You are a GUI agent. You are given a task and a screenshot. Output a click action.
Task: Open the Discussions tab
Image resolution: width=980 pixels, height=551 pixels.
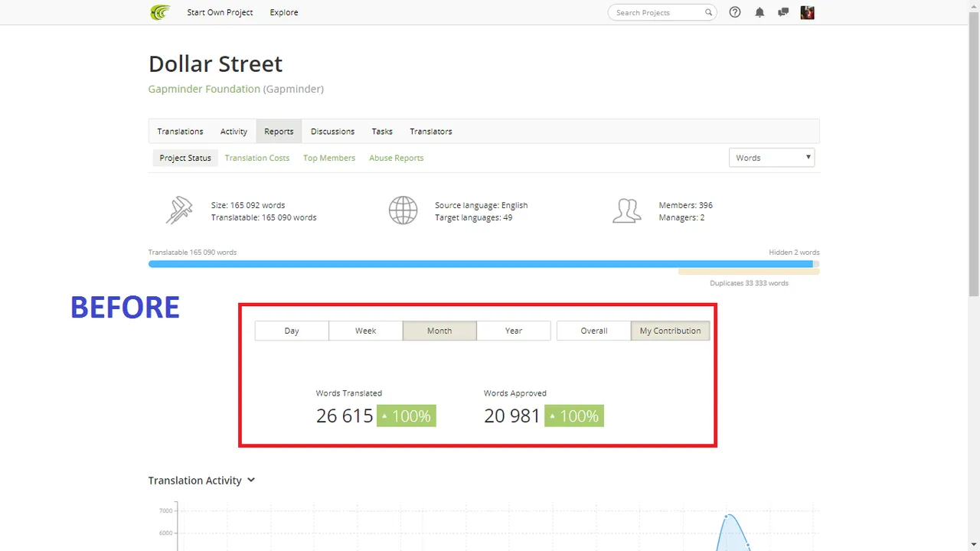[332, 132]
